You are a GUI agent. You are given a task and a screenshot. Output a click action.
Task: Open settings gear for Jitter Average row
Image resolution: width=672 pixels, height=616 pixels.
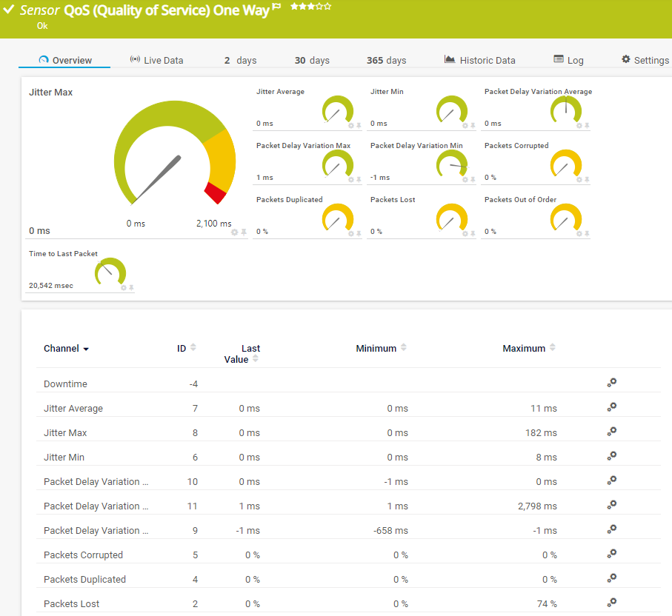[x=612, y=407]
